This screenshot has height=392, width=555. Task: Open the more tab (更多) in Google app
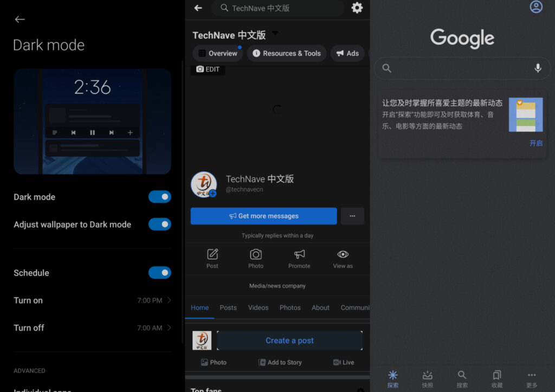[x=531, y=379]
